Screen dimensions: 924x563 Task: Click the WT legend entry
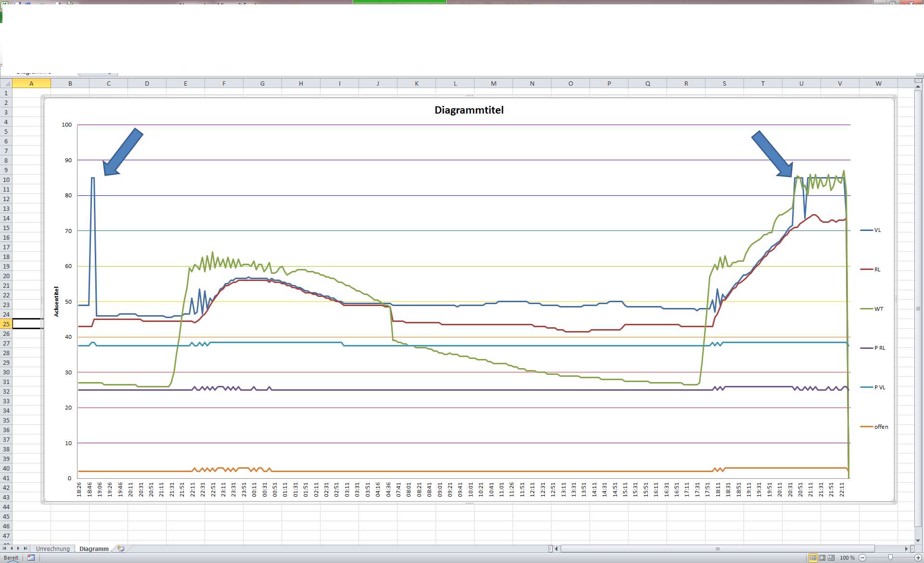pos(878,309)
